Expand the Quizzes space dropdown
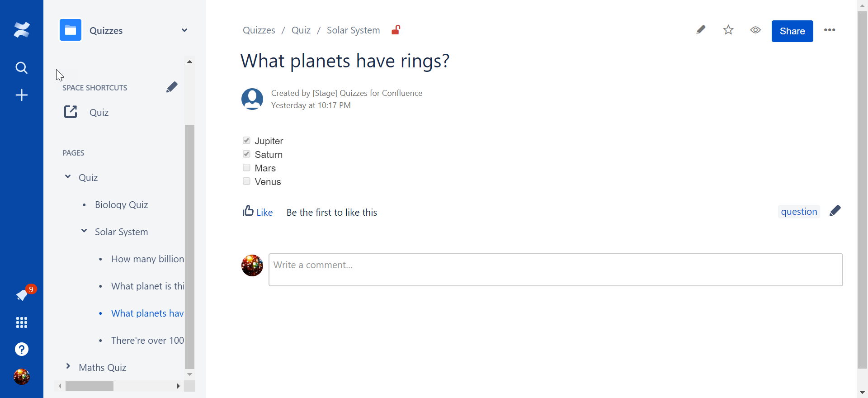 [x=184, y=30]
